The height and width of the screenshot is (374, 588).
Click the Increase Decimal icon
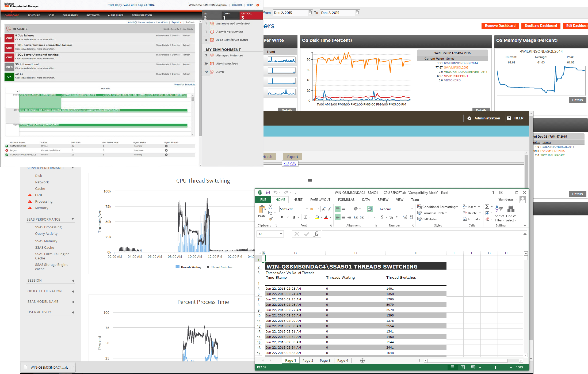point(405,217)
